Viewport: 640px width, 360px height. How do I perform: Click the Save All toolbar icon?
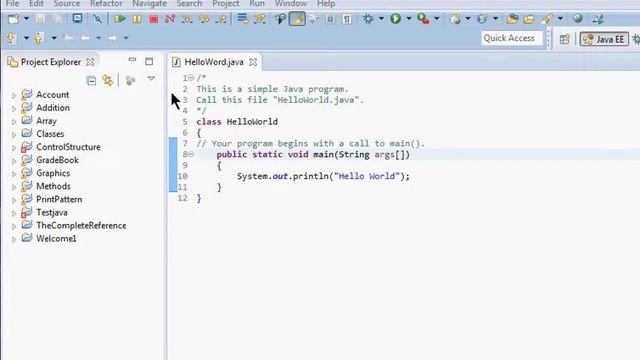tap(58, 19)
